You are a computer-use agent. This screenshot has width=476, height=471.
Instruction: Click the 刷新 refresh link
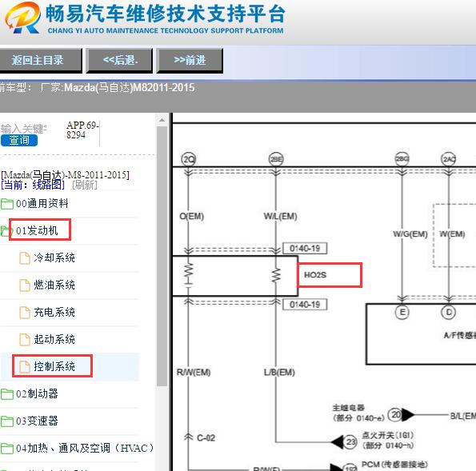(x=85, y=185)
